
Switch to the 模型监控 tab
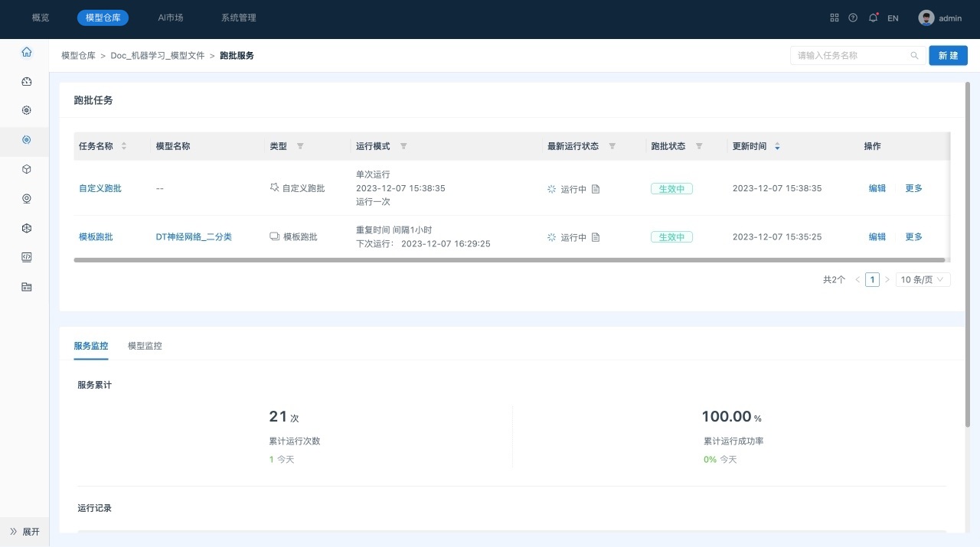pyautogui.click(x=145, y=346)
